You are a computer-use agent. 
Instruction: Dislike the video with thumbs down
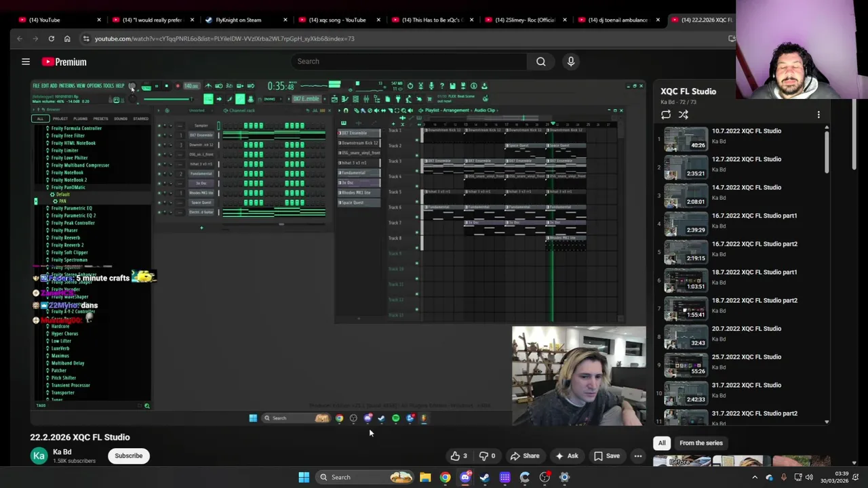[x=487, y=456]
